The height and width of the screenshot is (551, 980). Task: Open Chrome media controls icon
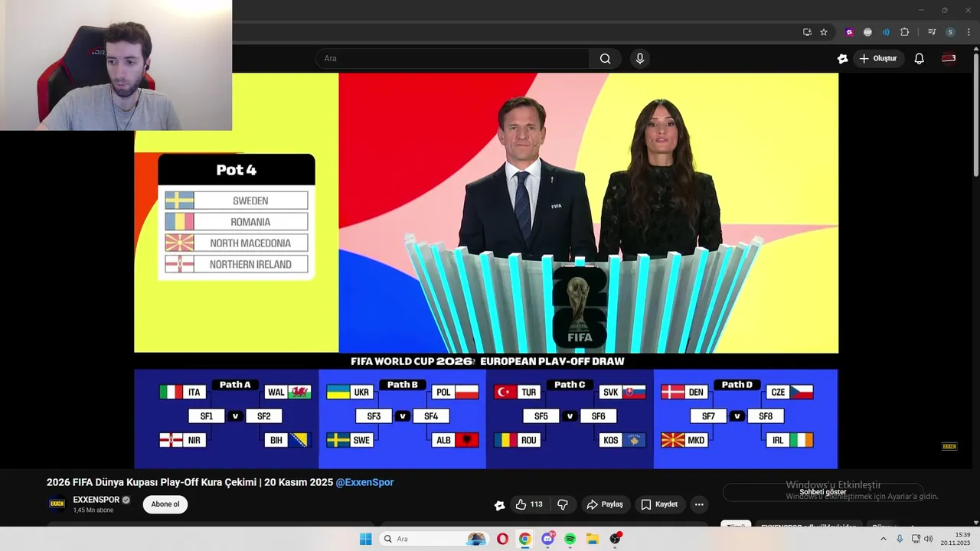(932, 32)
